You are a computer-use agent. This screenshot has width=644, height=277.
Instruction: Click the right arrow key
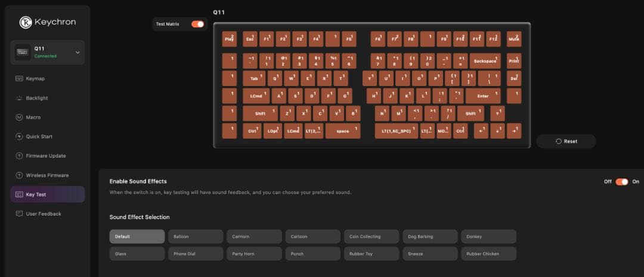[514, 131]
